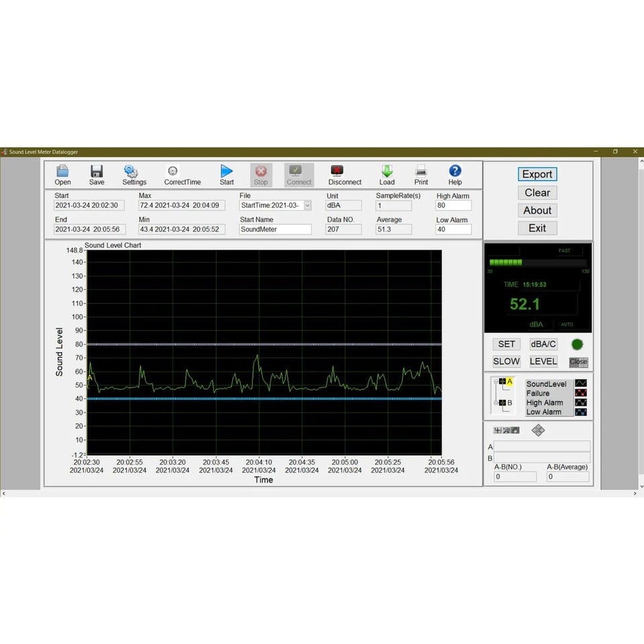The width and height of the screenshot is (644, 644).
Task: Select the zoom magnifier tool icon
Action: (x=506, y=431)
